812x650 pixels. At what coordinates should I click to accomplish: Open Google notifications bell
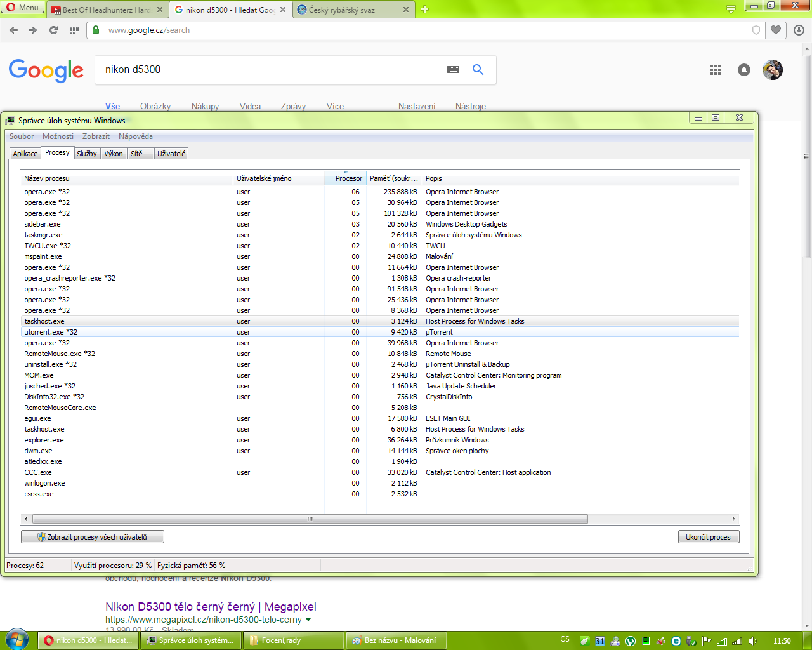(744, 70)
